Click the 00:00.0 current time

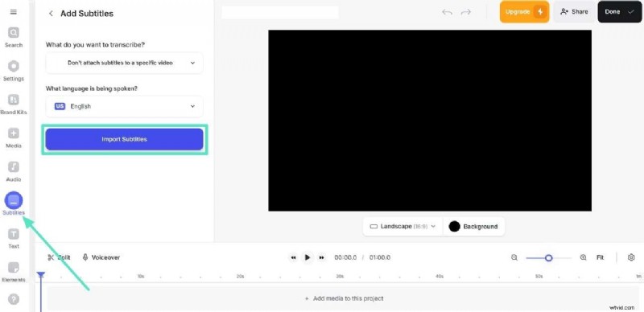[x=345, y=257]
